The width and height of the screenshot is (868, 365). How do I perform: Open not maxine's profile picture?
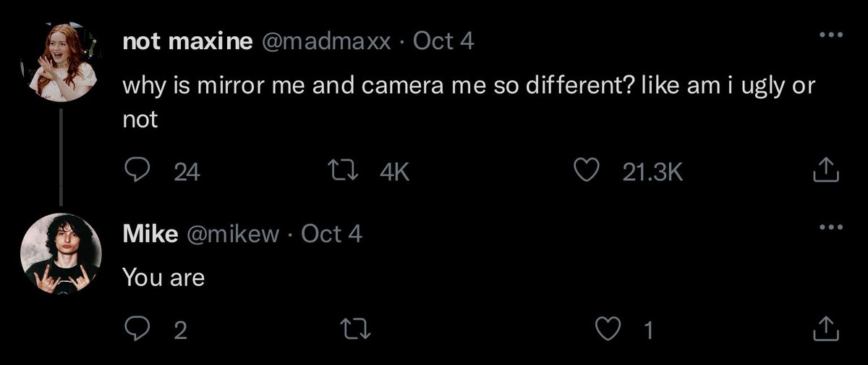tap(64, 64)
